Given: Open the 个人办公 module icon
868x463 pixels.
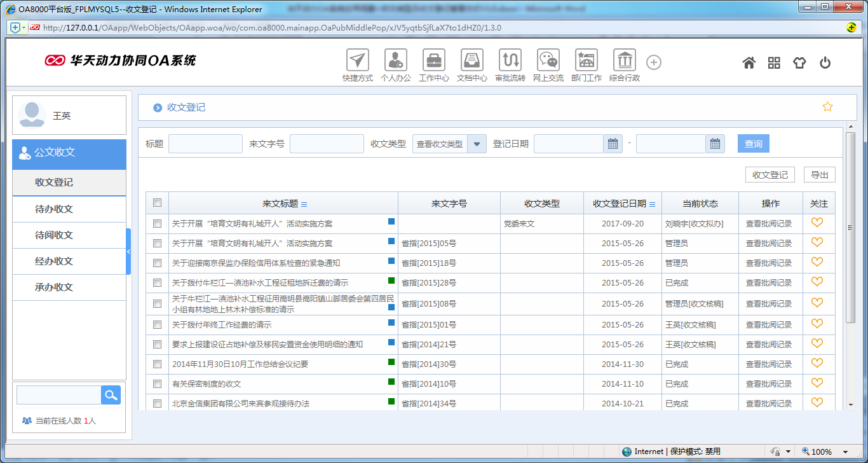Looking at the screenshot, I should (x=396, y=61).
